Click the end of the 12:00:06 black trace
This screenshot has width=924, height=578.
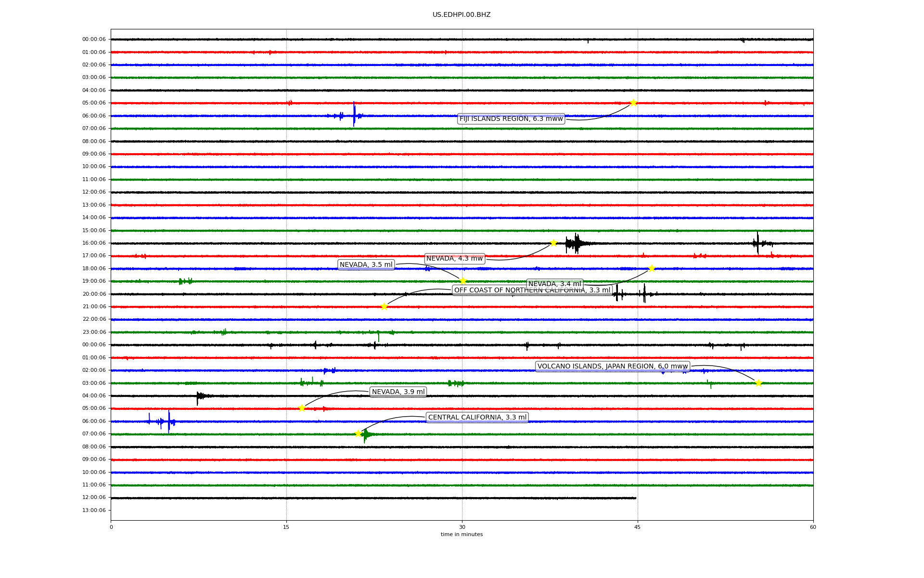(635, 498)
